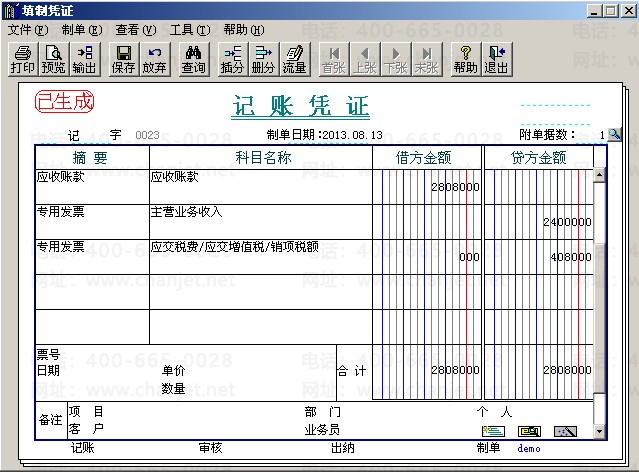Select the 主营业务收入 account name cell

[x=260, y=222]
